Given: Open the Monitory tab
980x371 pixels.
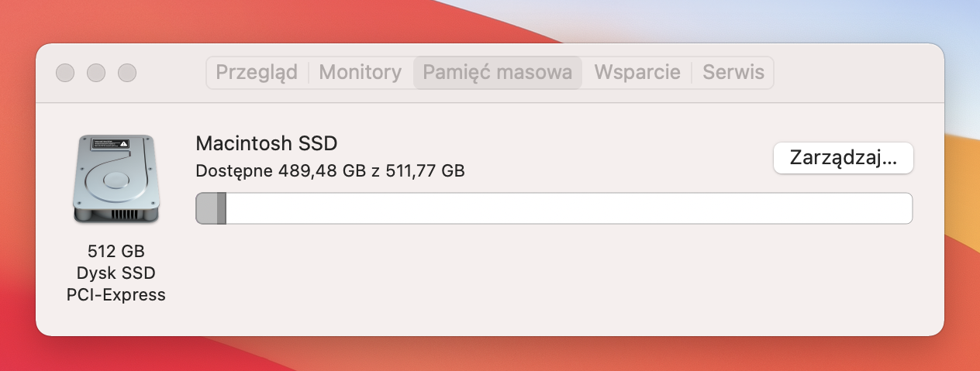Looking at the screenshot, I should (x=361, y=73).
